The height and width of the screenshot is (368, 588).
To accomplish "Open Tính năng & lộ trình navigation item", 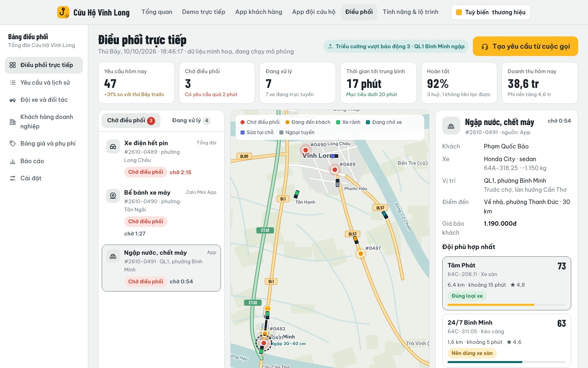I will 410,12.
